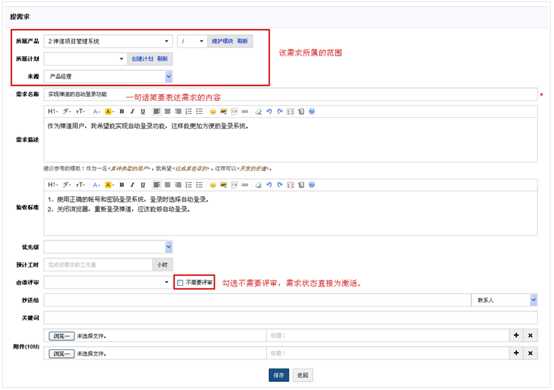This screenshot has width=554, height=390.
Task: Toggle bold in 需求描述 editor
Action: point(122,111)
